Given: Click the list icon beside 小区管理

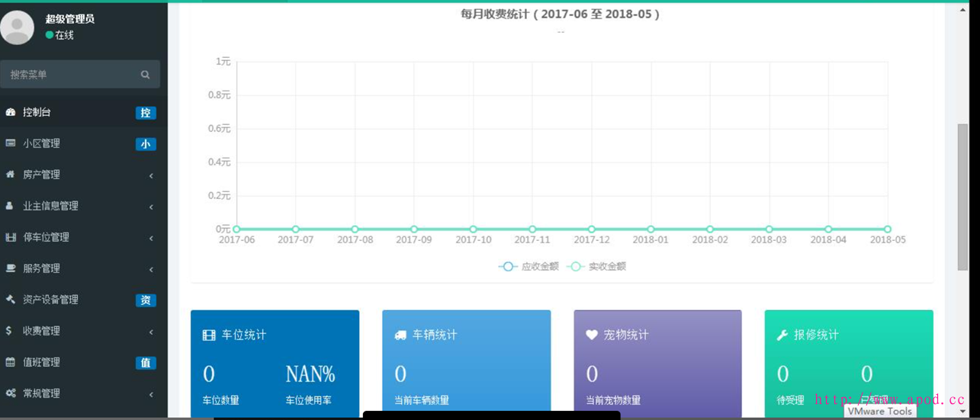Looking at the screenshot, I should (11, 143).
